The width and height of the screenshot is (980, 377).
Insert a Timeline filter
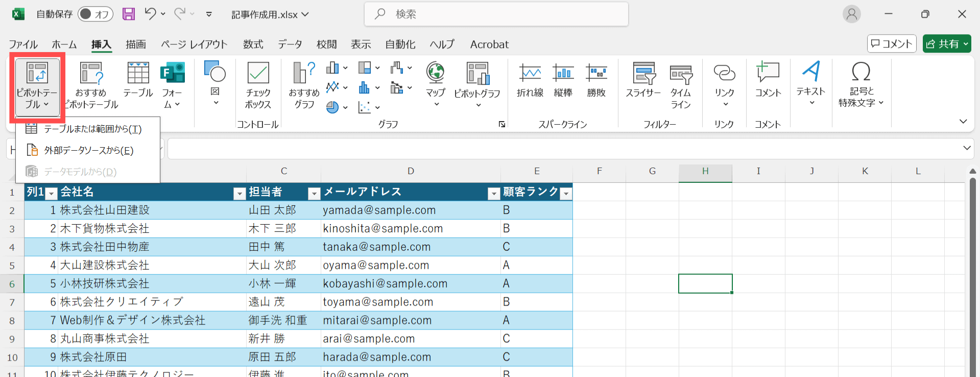pos(681,86)
